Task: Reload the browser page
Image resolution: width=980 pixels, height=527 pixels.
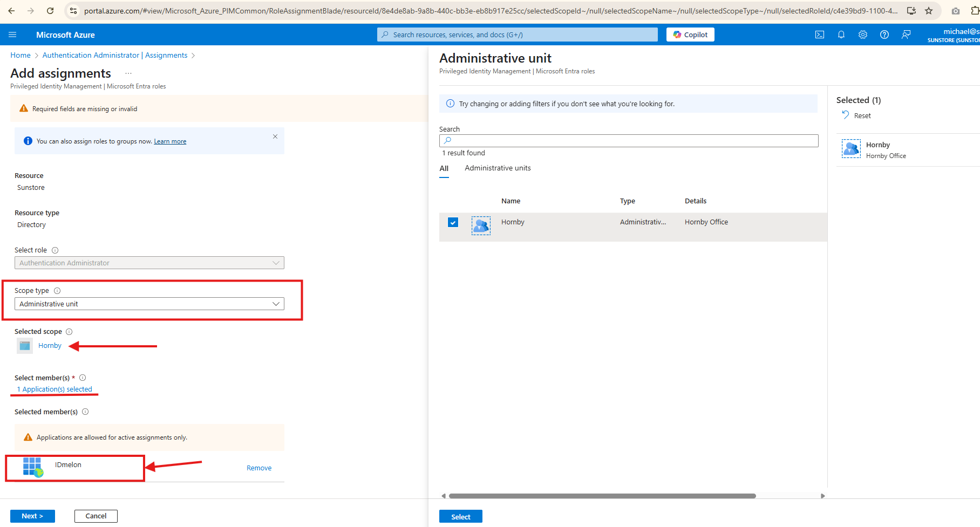Action: (50, 11)
